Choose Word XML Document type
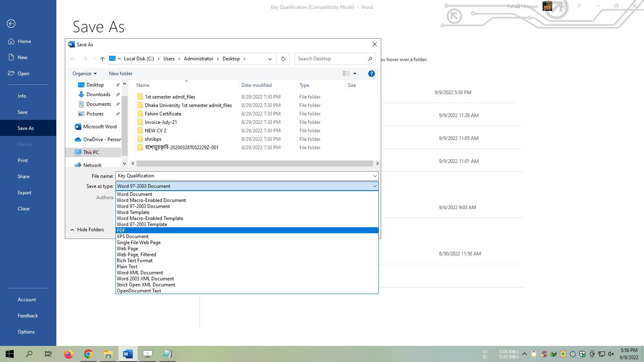The width and height of the screenshot is (644, 362). (247, 273)
